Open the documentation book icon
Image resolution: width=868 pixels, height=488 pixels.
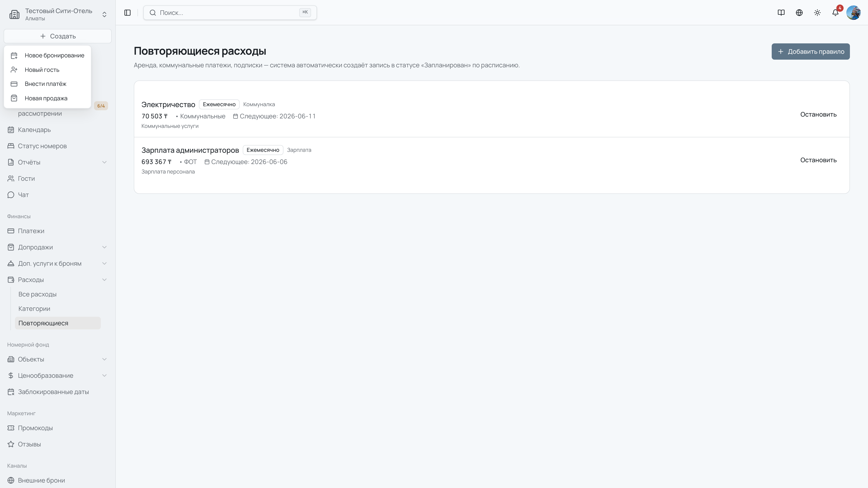tap(781, 12)
